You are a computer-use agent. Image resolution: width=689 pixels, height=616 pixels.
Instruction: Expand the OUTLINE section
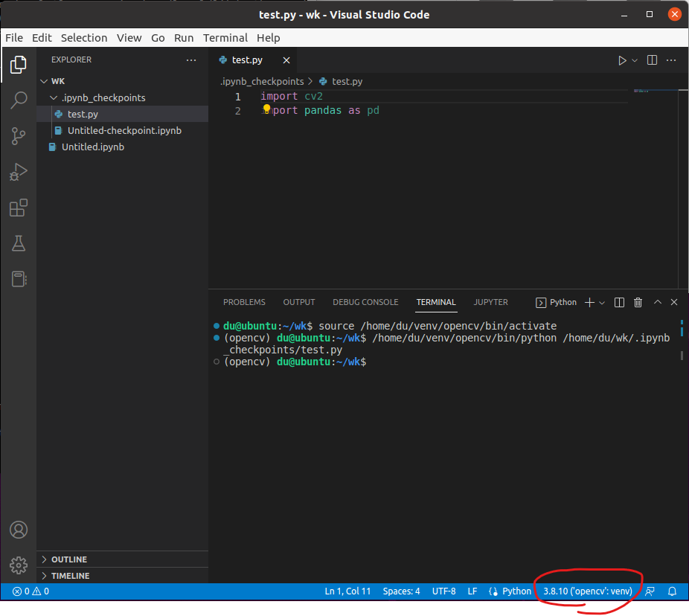123,559
